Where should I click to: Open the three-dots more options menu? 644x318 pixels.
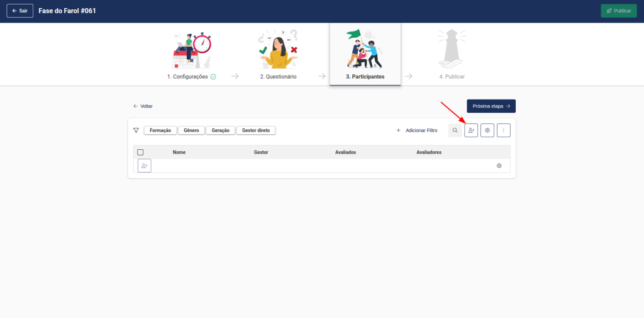click(x=503, y=130)
